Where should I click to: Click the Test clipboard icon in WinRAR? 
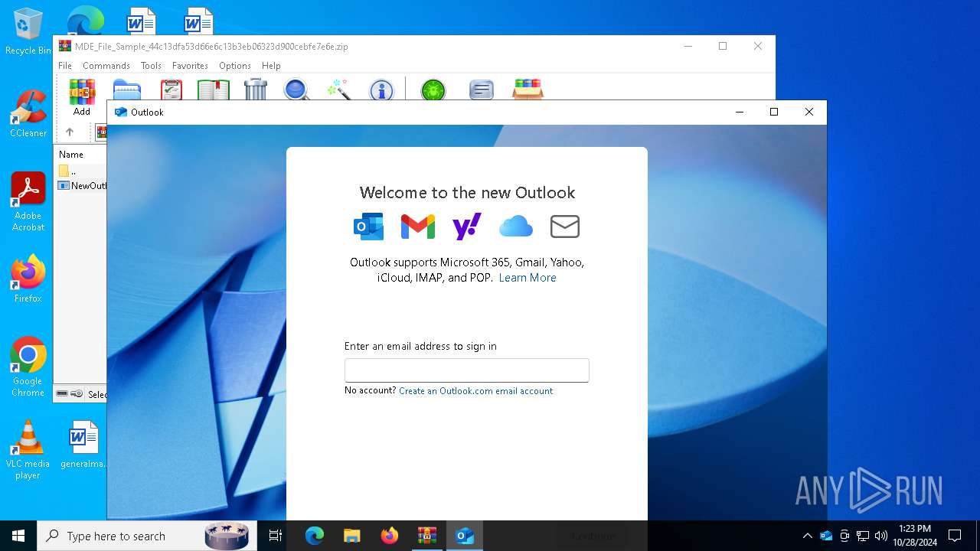coord(171,90)
